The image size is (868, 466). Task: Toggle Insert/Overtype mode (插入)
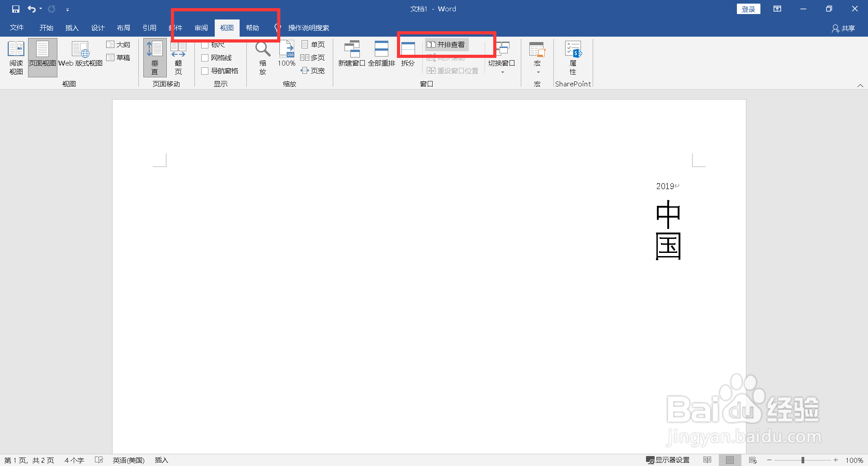click(161, 460)
